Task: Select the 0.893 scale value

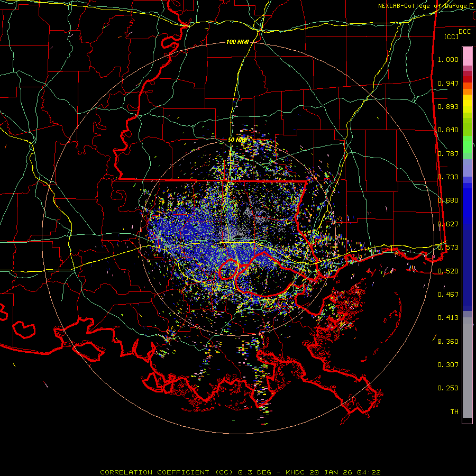Action: point(448,106)
